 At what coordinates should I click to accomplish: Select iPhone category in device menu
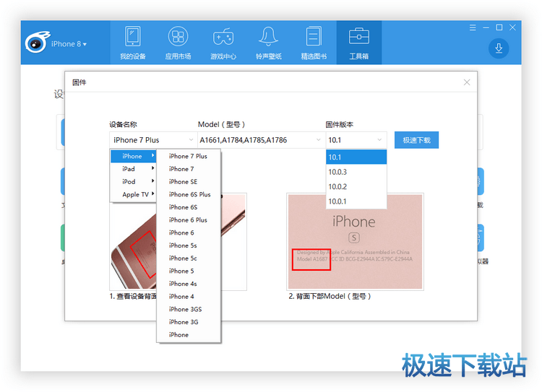pyautogui.click(x=133, y=156)
